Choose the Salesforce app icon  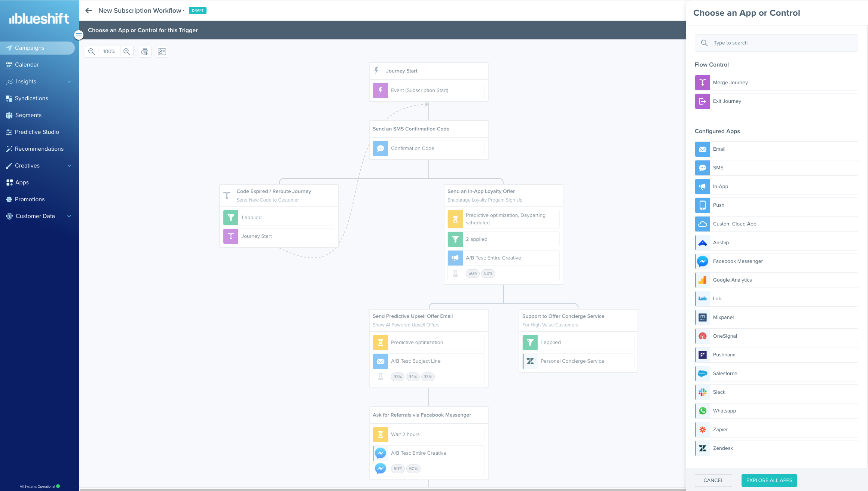703,374
